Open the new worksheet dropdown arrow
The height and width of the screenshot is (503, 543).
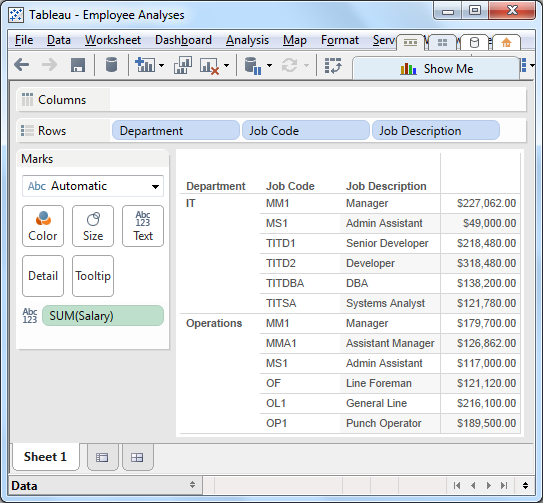point(161,65)
